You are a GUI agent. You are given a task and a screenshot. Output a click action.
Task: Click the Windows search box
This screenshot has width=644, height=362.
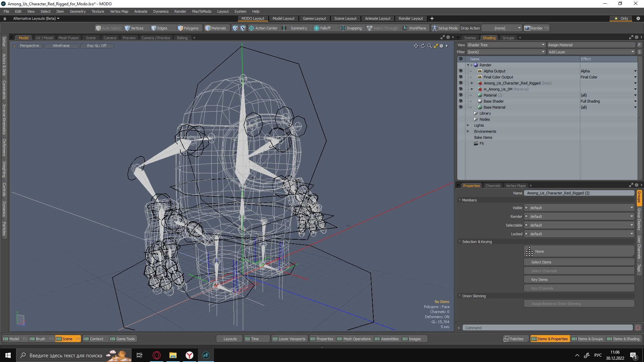click(74, 355)
